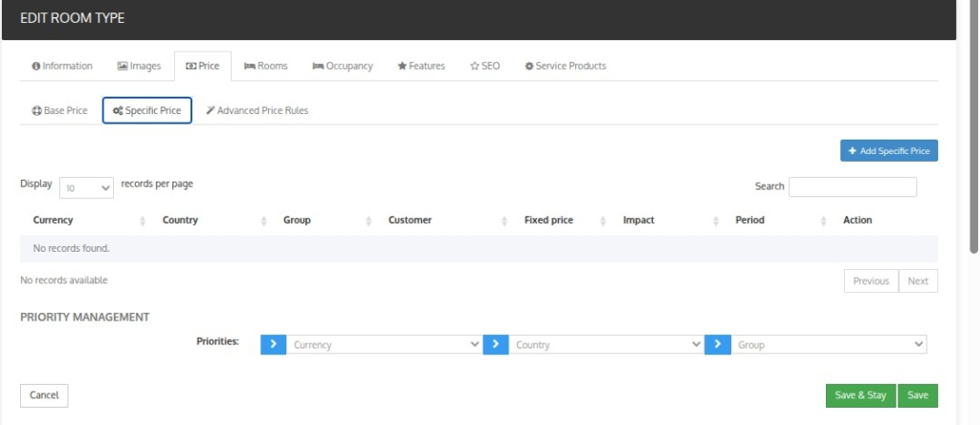Click blue arrow icon before Country priority

pos(496,345)
